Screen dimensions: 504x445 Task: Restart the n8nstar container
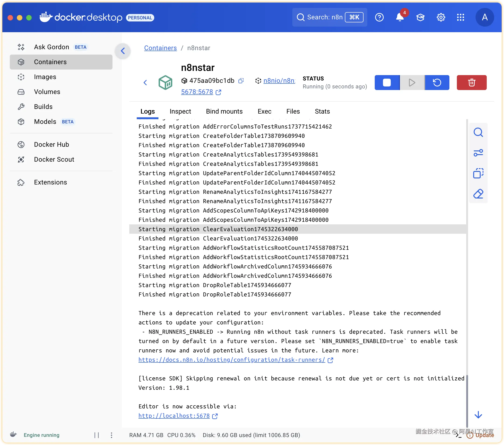[437, 83]
